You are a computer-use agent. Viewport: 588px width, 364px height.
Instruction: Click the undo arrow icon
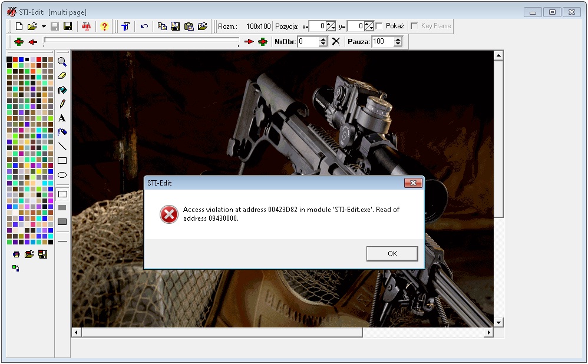(x=144, y=27)
